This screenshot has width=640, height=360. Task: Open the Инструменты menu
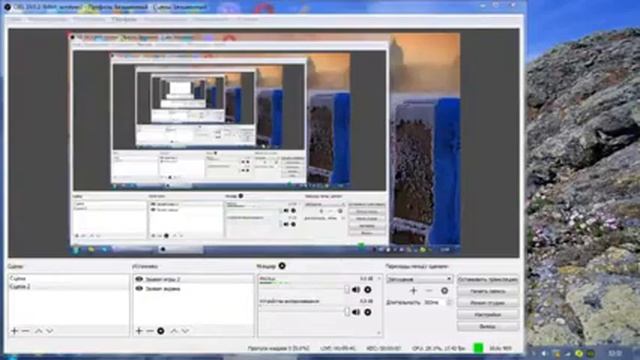click(211, 19)
